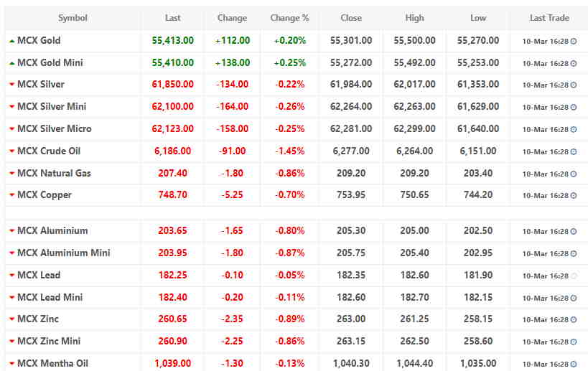This screenshot has height=371, width=588.
Task: Open the MCX Zinc Mini symbol link
Action: click(x=49, y=341)
